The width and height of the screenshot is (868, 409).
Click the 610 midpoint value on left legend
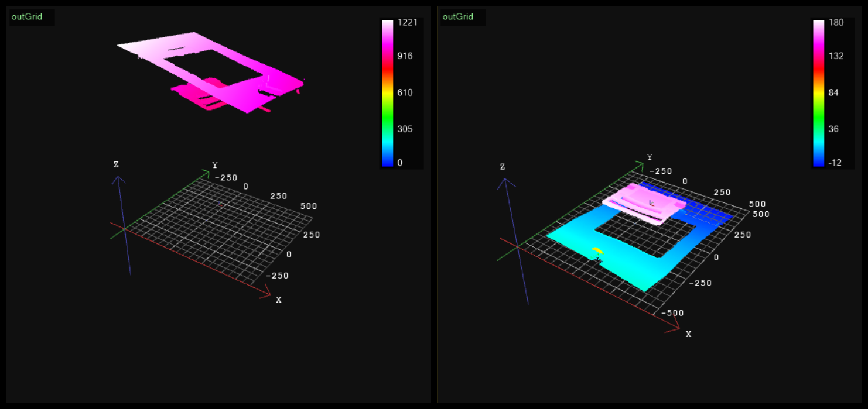tap(405, 92)
